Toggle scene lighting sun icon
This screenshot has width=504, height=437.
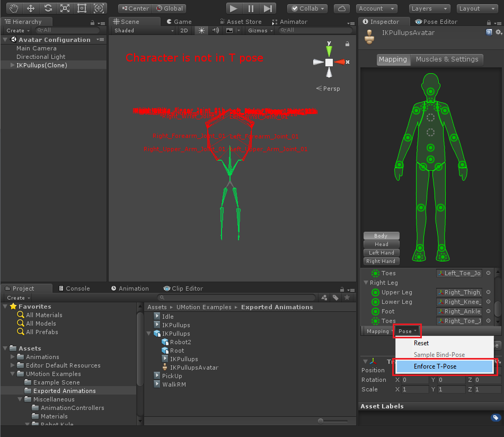[201, 31]
